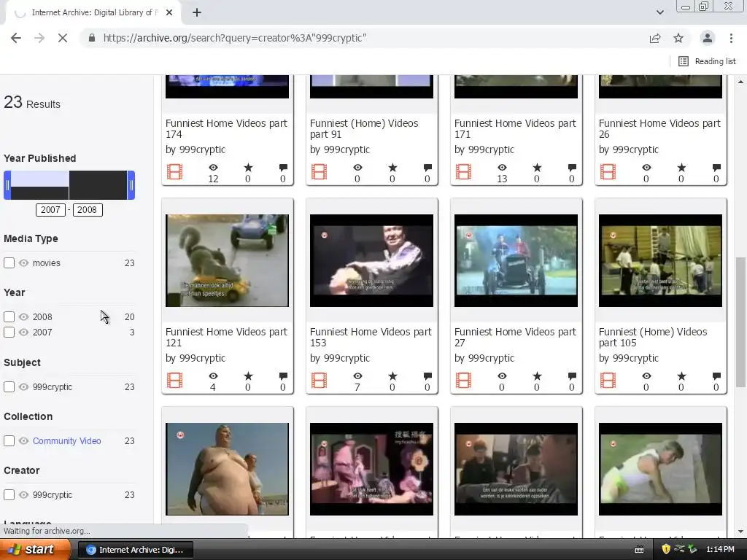Open the Chrome profile avatar

[x=708, y=38]
